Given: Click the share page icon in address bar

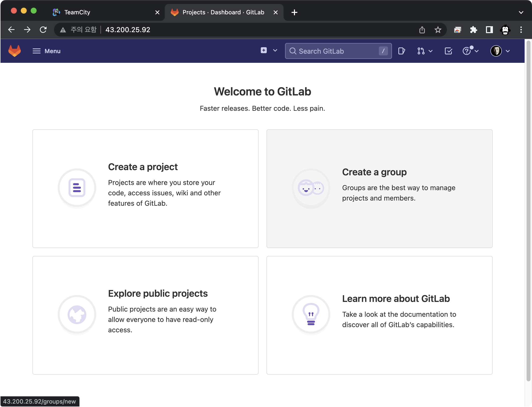Looking at the screenshot, I should point(422,30).
